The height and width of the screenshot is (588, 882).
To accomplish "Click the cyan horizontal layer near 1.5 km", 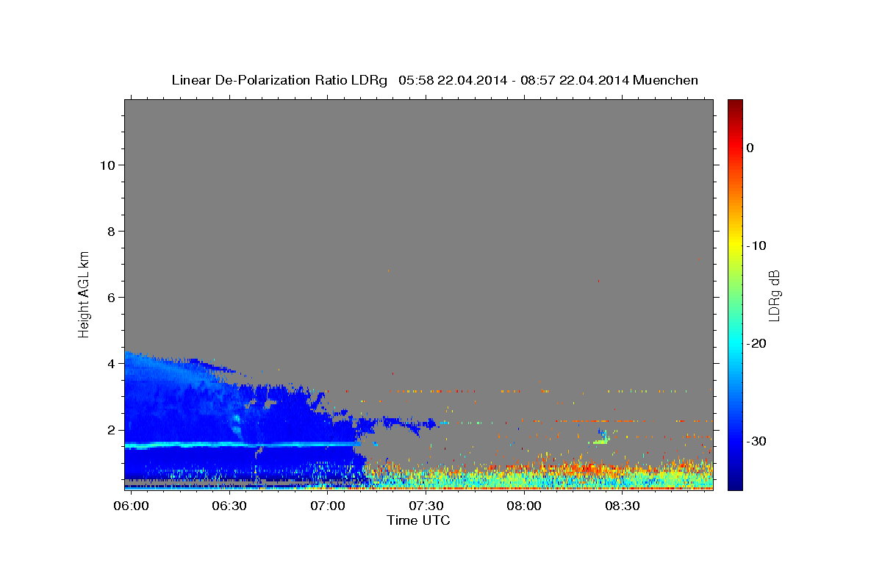I will [x=243, y=445].
